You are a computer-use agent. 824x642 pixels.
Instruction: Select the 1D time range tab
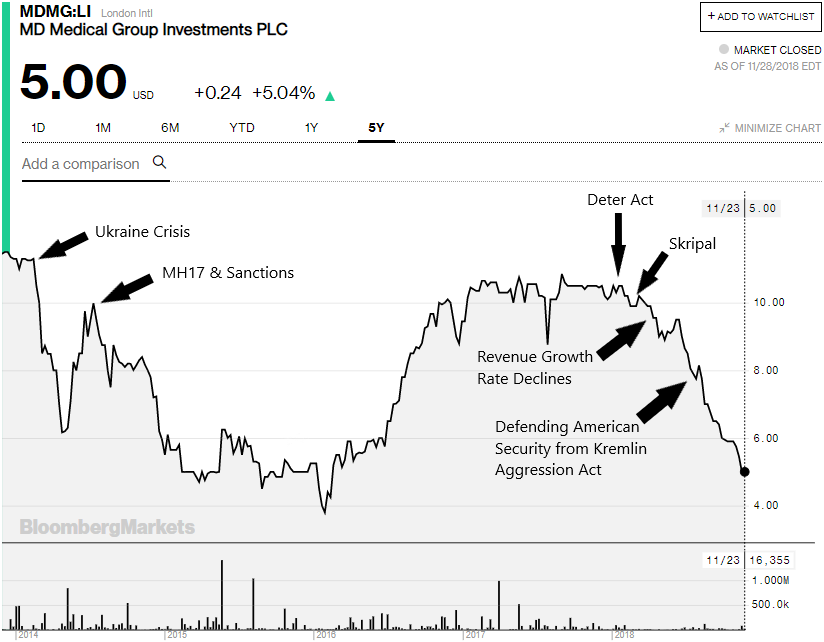point(38,127)
